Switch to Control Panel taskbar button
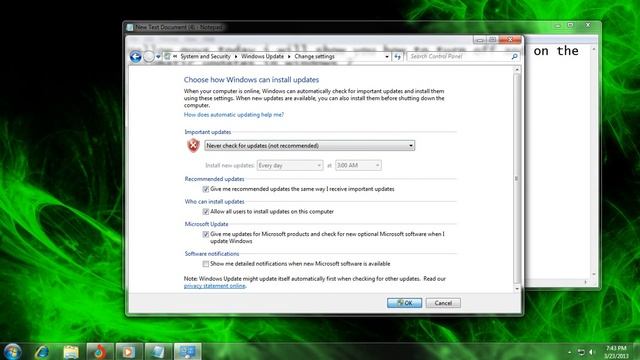The width and height of the screenshot is (640, 360). point(187,351)
